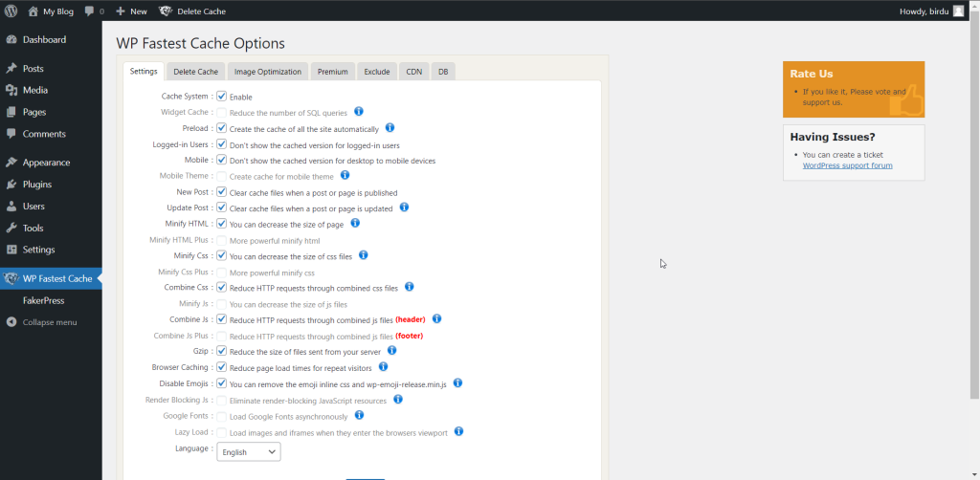Viewport: 980px width, 480px height.
Task: Click info icon for Google Fonts
Action: (x=359, y=415)
